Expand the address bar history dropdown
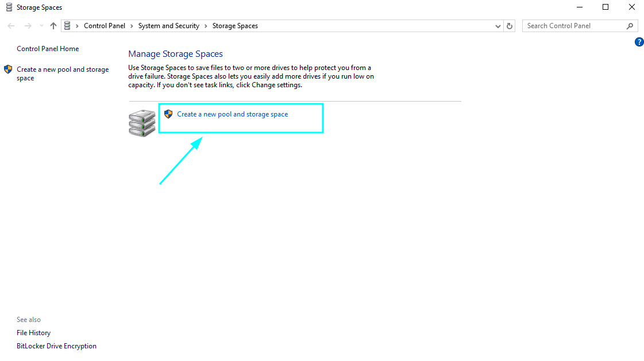The width and height of the screenshot is (644, 361). coord(498,26)
